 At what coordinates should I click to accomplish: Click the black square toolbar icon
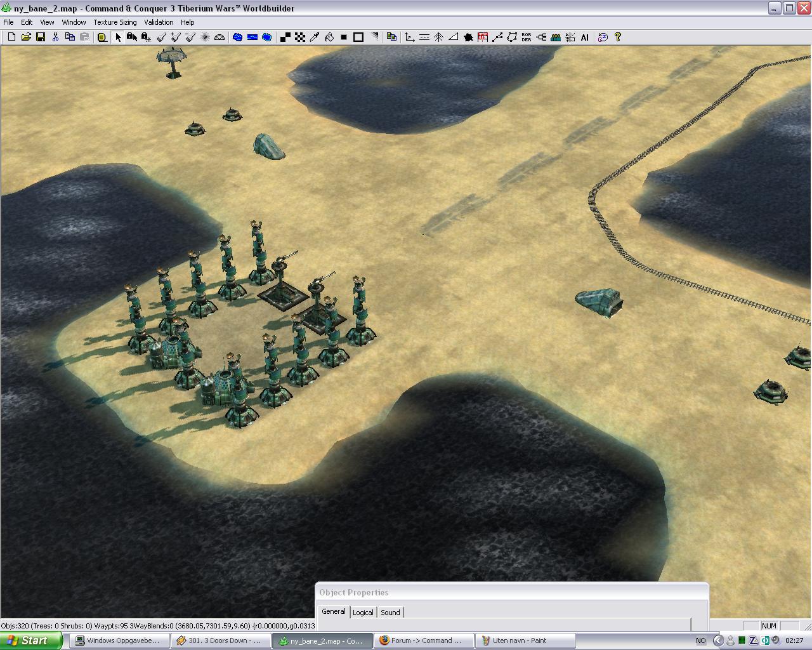point(344,37)
